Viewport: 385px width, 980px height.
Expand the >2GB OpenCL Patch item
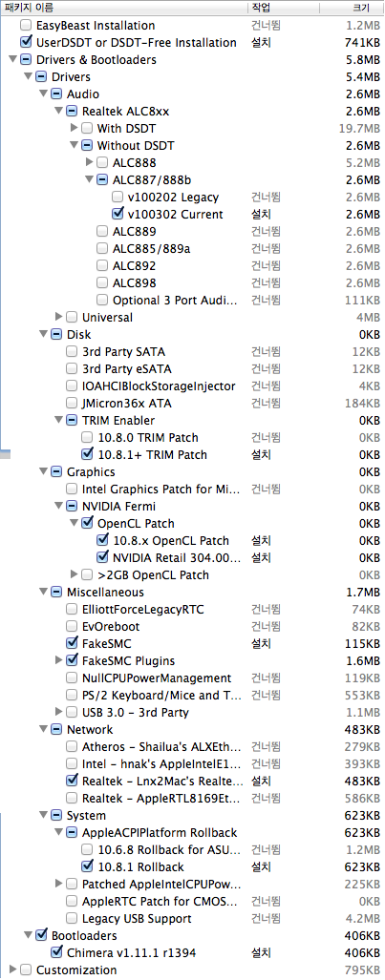[75, 574]
